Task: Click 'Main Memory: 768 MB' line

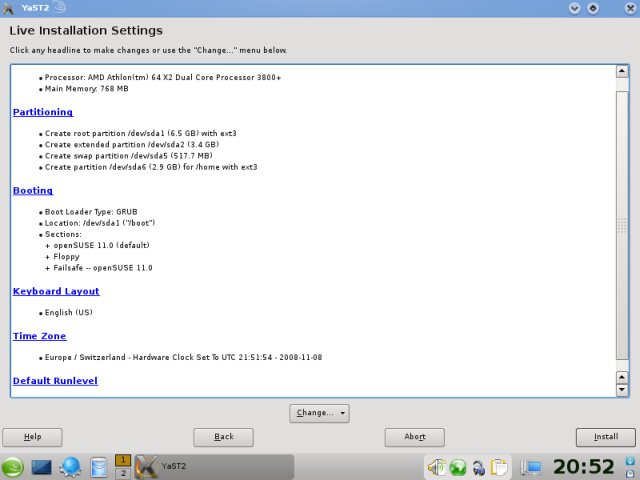Action: 87,89
